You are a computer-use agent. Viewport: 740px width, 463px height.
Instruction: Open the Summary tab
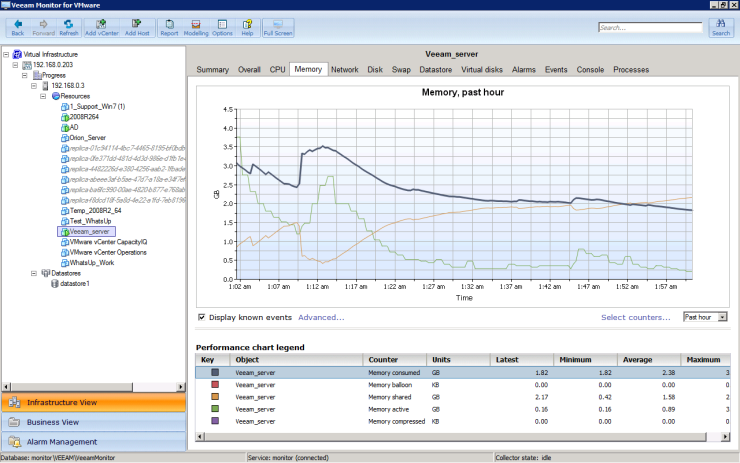pos(212,69)
